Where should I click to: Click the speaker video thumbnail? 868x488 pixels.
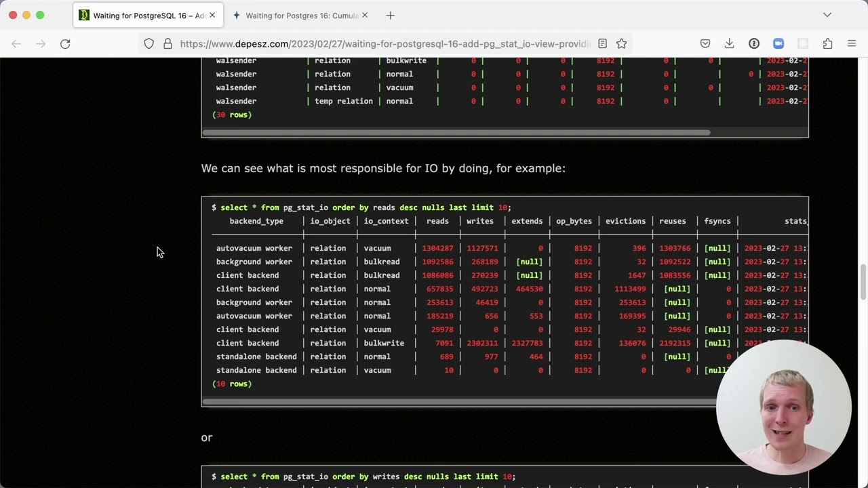(x=784, y=407)
